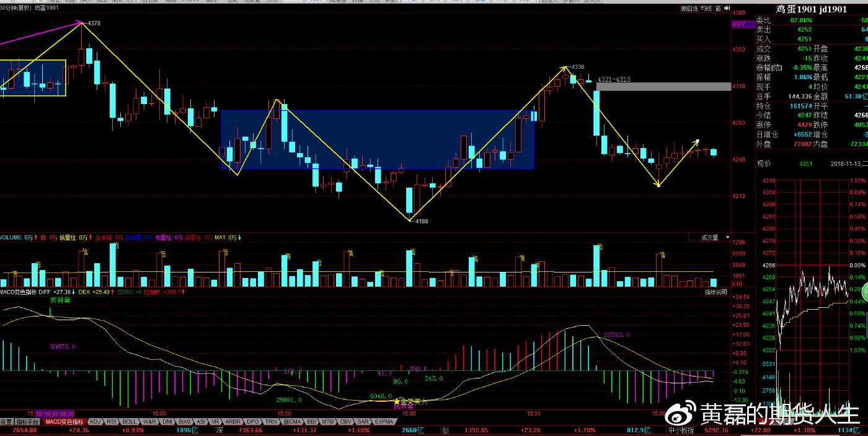Click the 18-10-30 09:30 date marker
Screen dimensions: 868x436
click(x=55, y=413)
